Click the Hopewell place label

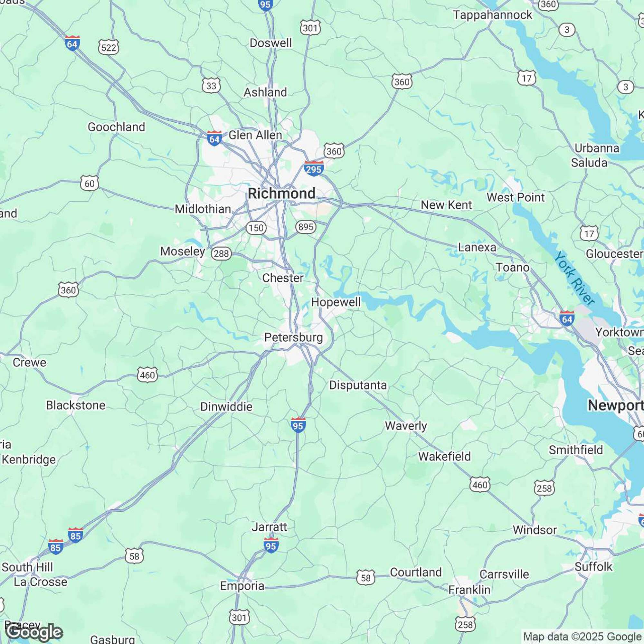[x=336, y=302]
